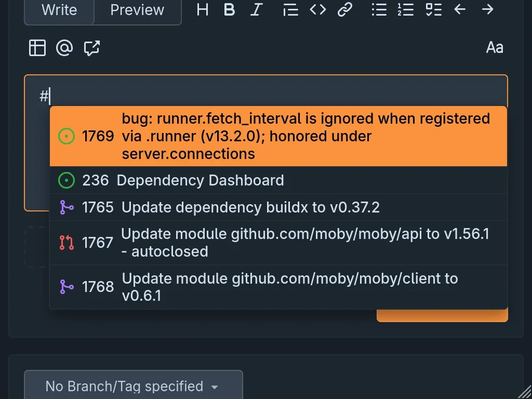Insert a numbered list
The width and height of the screenshot is (532, 399).
pyautogui.click(x=406, y=9)
